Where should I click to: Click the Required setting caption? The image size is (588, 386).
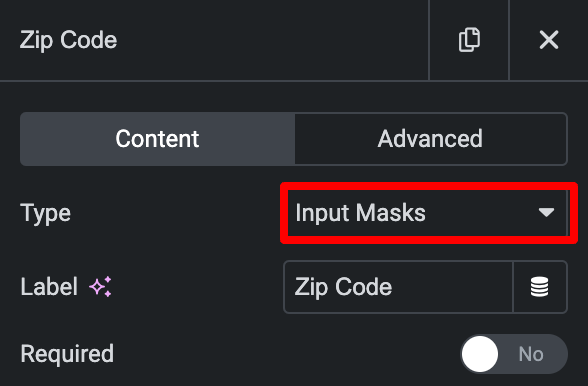pos(67,354)
